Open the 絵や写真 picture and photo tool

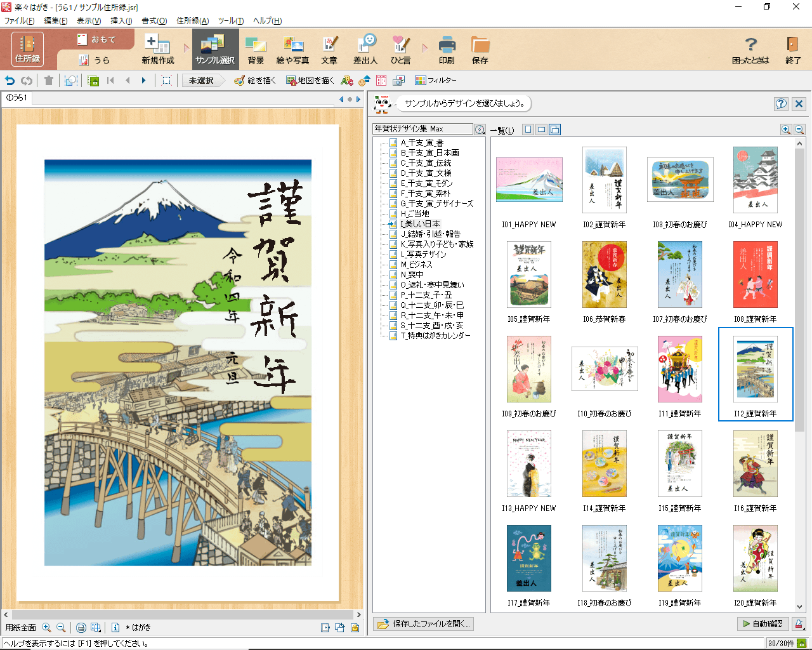point(292,50)
